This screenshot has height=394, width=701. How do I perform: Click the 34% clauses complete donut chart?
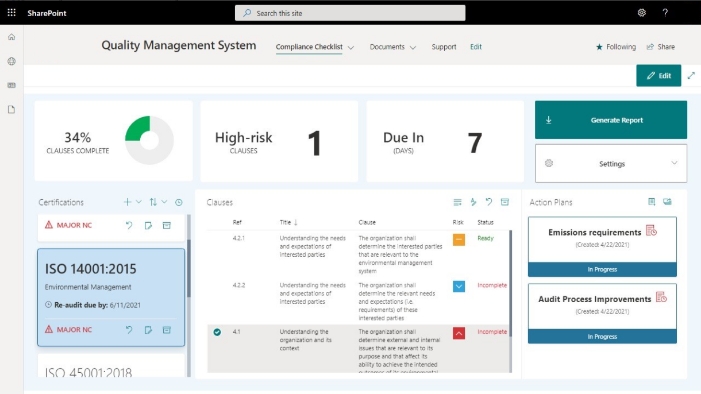[x=149, y=140]
